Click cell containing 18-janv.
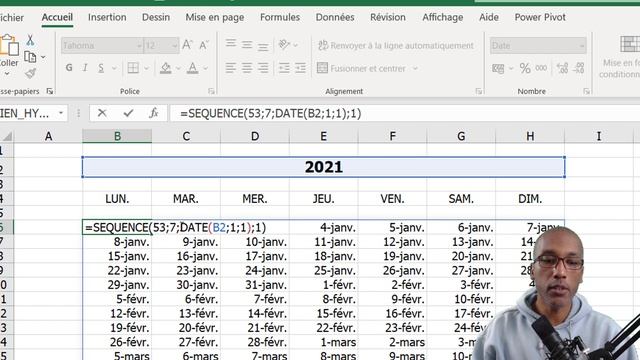The height and width of the screenshot is (360, 640). (x=323, y=256)
